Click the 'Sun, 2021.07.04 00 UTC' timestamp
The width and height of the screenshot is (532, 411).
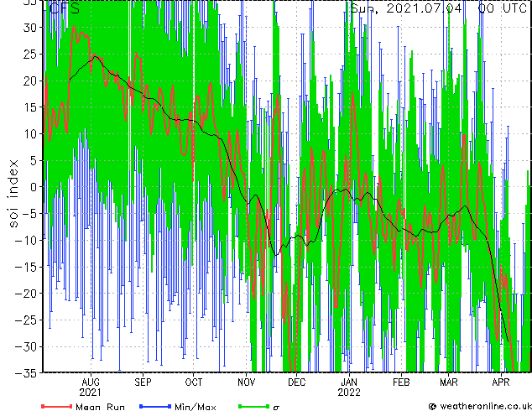438,8
